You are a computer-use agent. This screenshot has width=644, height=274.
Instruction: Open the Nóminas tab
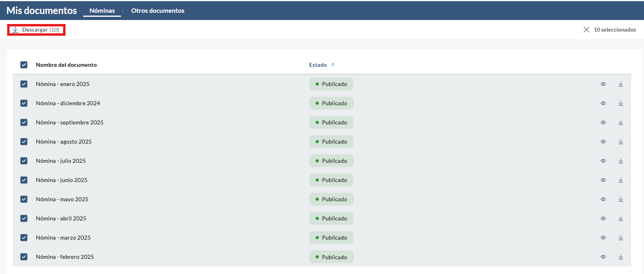tap(102, 11)
